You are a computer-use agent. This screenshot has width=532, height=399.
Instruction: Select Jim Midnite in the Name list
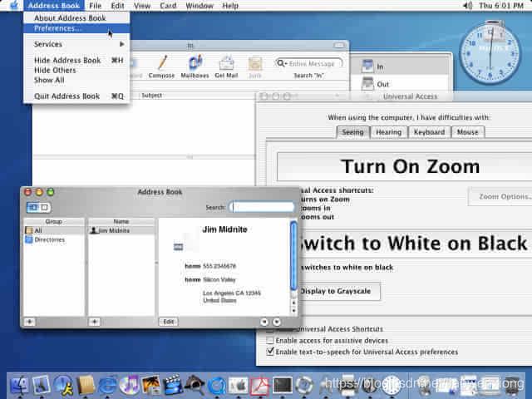[x=121, y=230]
